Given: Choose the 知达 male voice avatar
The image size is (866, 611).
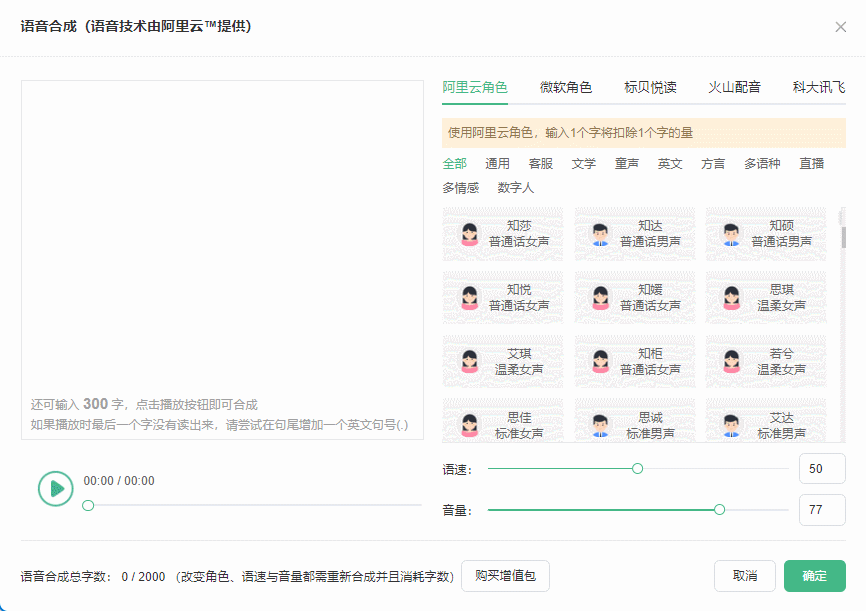Looking at the screenshot, I should coord(600,234).
